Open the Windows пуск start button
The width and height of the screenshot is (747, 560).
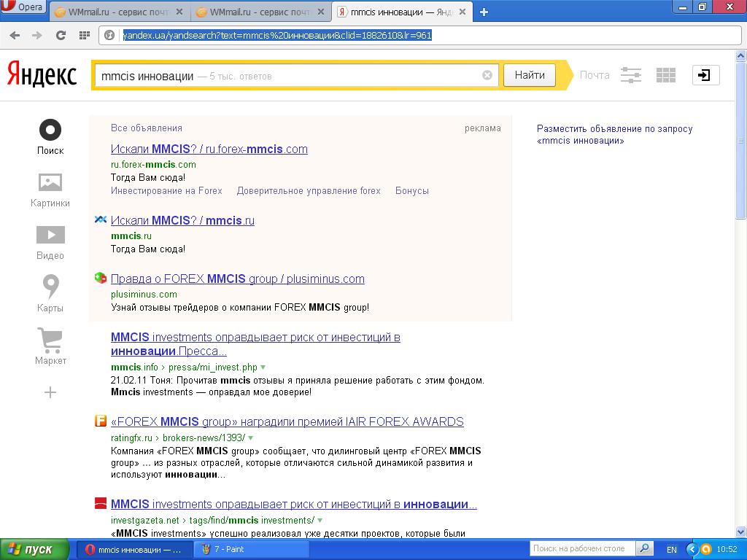[34, 550]
